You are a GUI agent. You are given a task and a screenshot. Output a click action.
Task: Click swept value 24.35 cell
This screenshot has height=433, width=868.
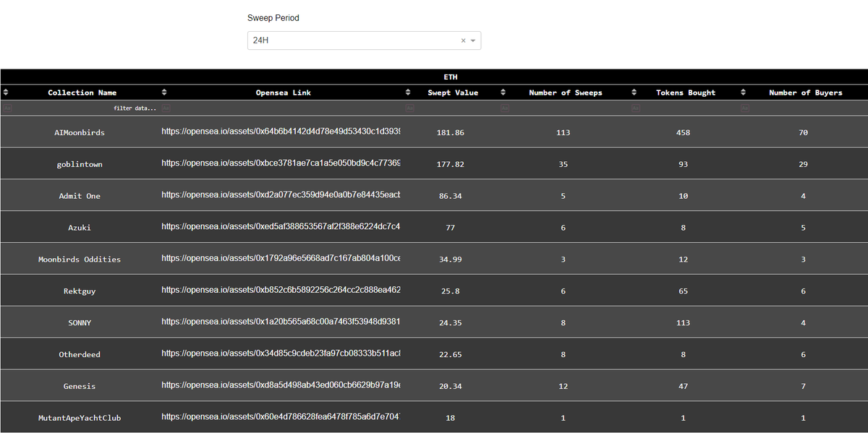pos(451,323)
